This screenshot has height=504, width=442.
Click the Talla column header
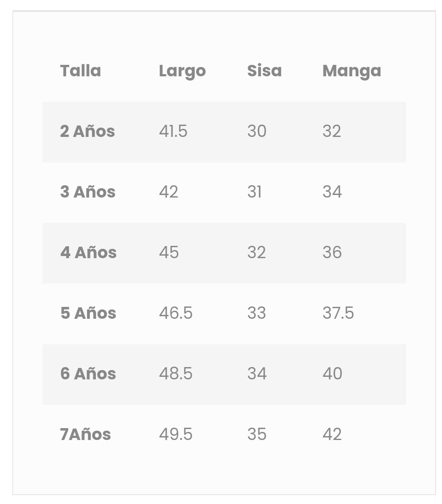81,71
